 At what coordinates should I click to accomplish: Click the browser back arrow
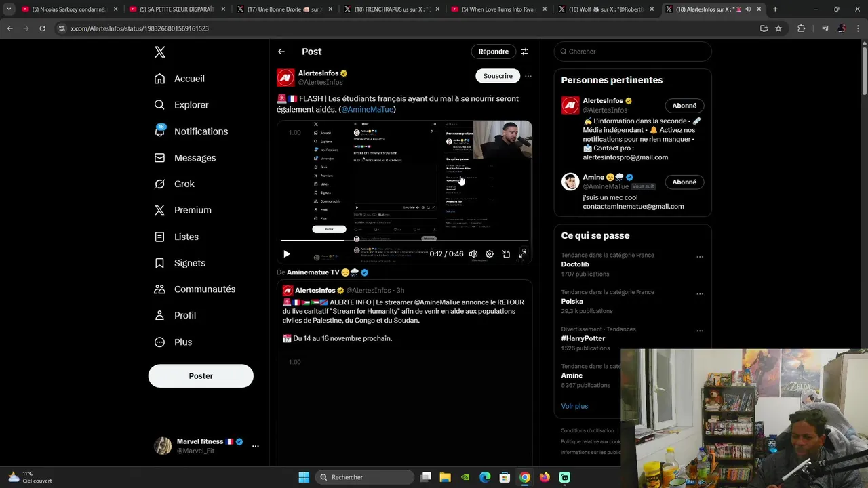pos(9,28)
